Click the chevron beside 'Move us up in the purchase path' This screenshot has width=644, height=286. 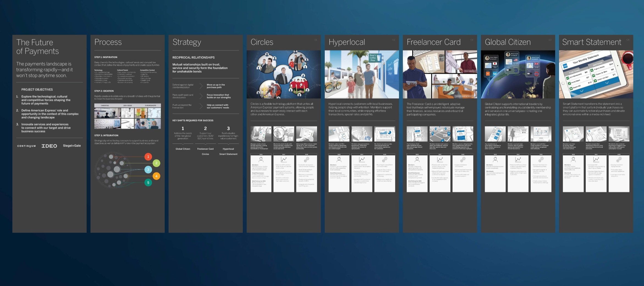pyautogui.click(x=201, y=86)
